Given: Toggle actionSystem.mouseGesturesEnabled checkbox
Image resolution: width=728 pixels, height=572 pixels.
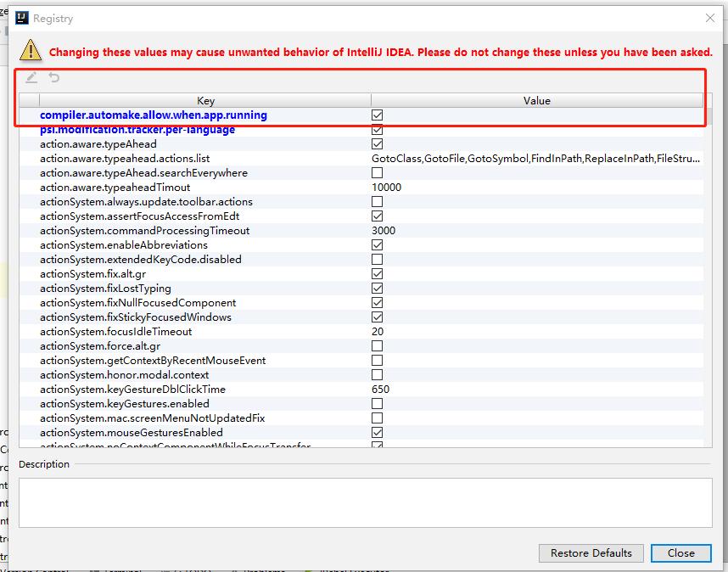Looking at the screenshot, I should click(377, 432).
